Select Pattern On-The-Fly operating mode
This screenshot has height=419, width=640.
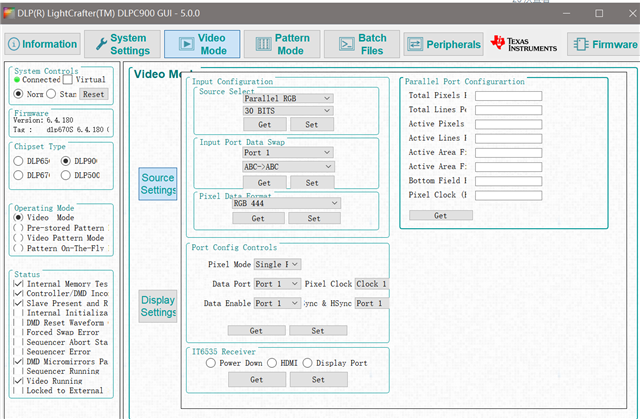coord(18,248)
